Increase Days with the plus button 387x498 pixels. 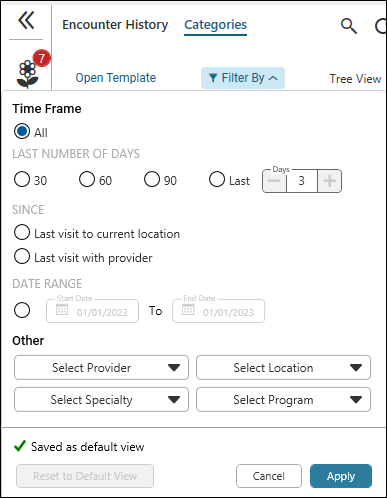[329, 181]
